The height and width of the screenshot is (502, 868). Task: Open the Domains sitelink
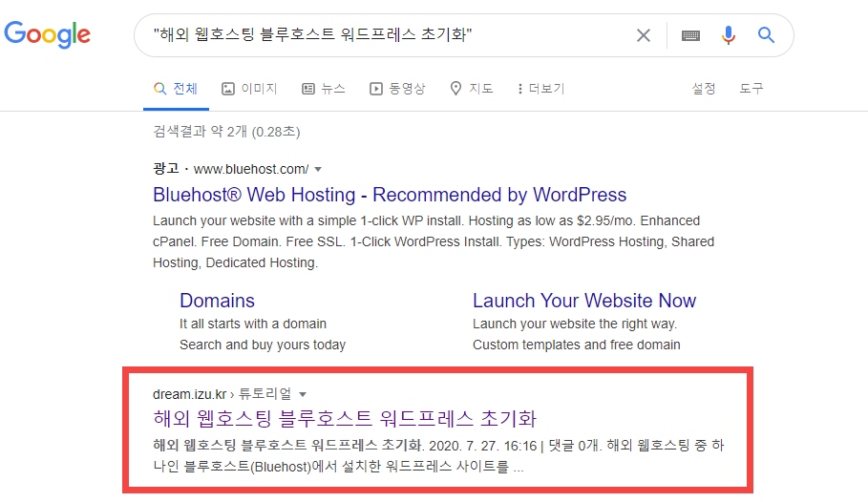(217, 301)
